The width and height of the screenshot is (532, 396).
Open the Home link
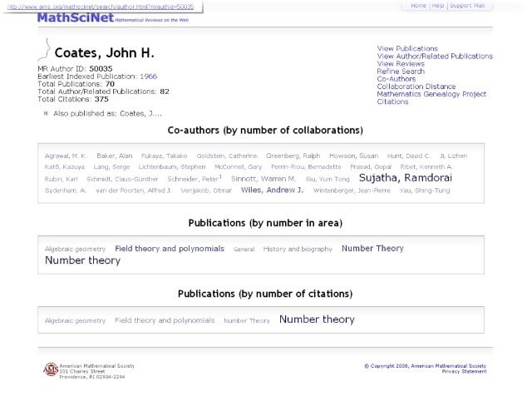(x=418, y=6)
